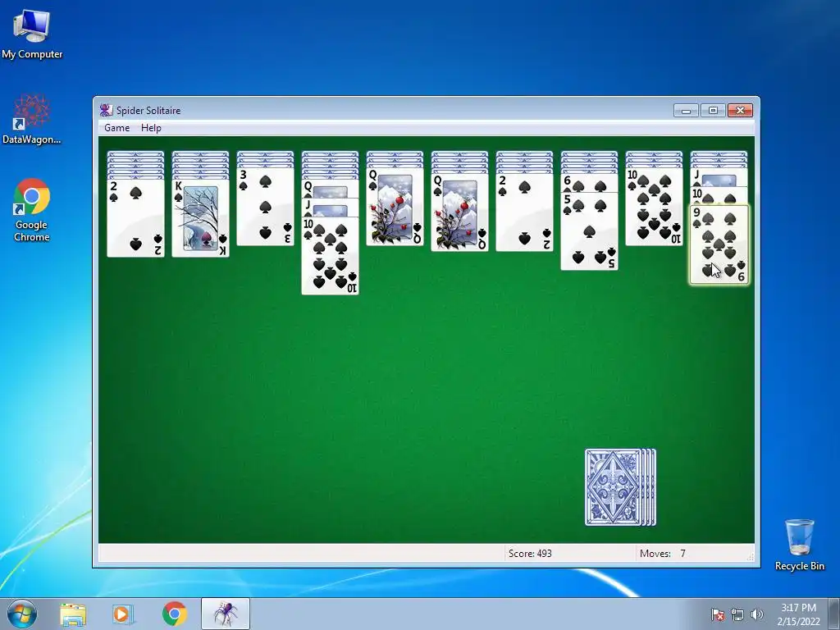
Task: Click the stock deck to deal cards
Action: [620, 487]
